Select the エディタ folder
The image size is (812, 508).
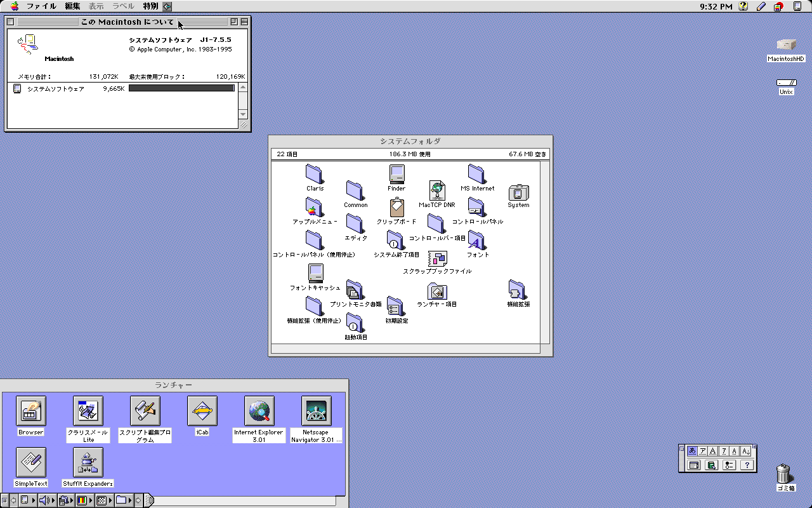(x=355, y=224)
